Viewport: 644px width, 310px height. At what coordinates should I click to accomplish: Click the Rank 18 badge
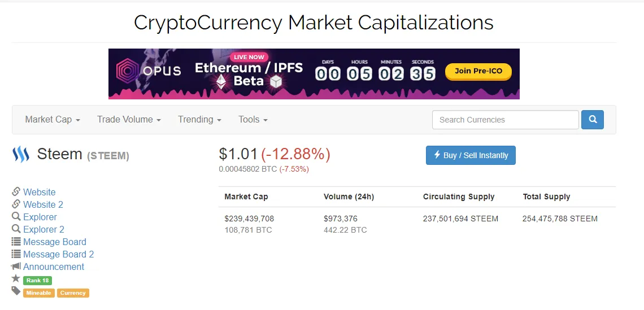37,281
